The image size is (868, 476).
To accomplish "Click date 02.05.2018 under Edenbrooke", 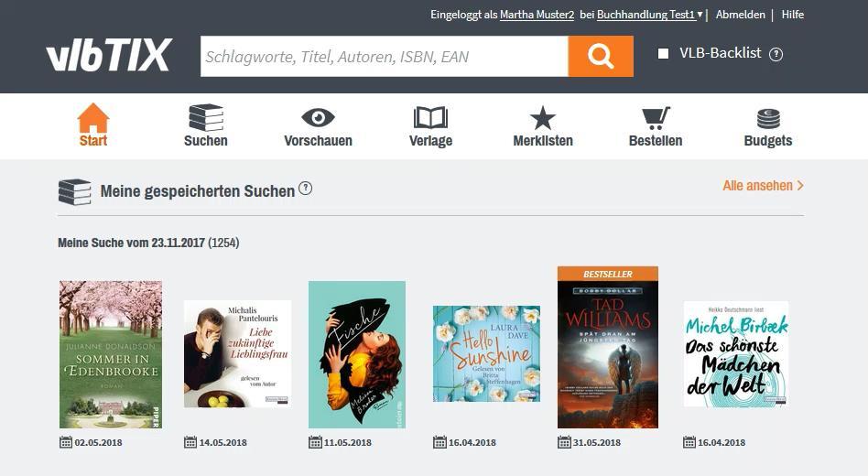I will (x=99, y=443).
